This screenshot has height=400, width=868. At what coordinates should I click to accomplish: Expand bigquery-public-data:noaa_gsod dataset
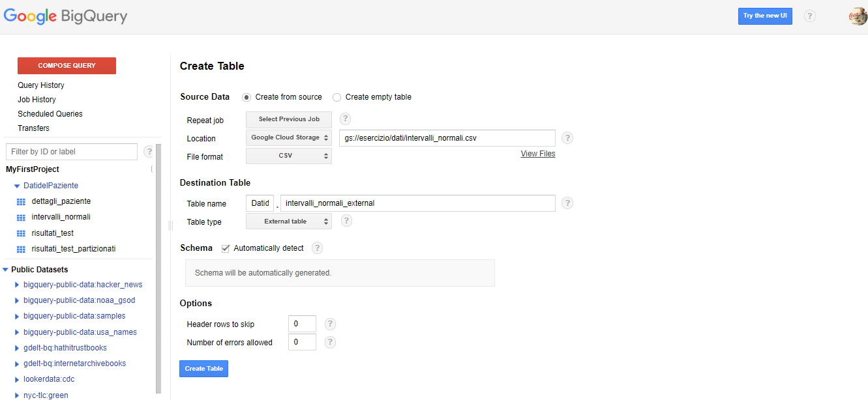click(17, 300)
